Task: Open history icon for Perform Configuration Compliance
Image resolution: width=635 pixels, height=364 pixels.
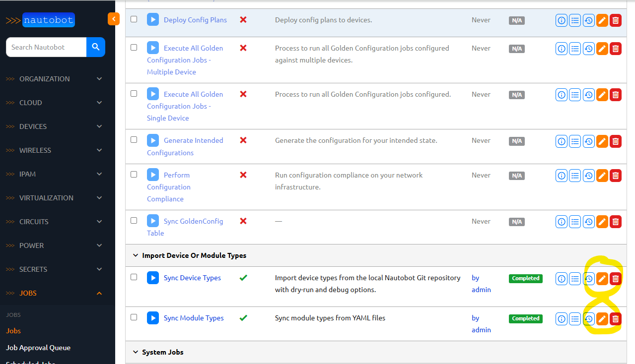Action: (588, 175)
